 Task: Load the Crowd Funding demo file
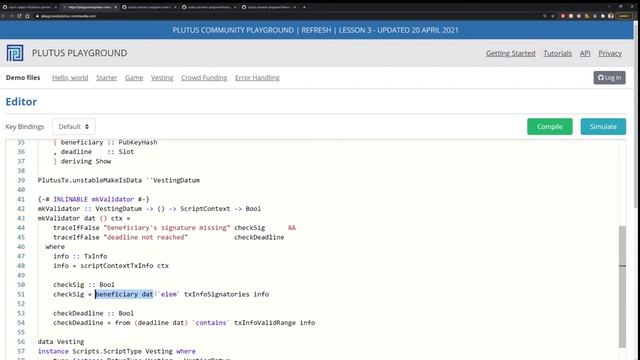pos(204,78)
